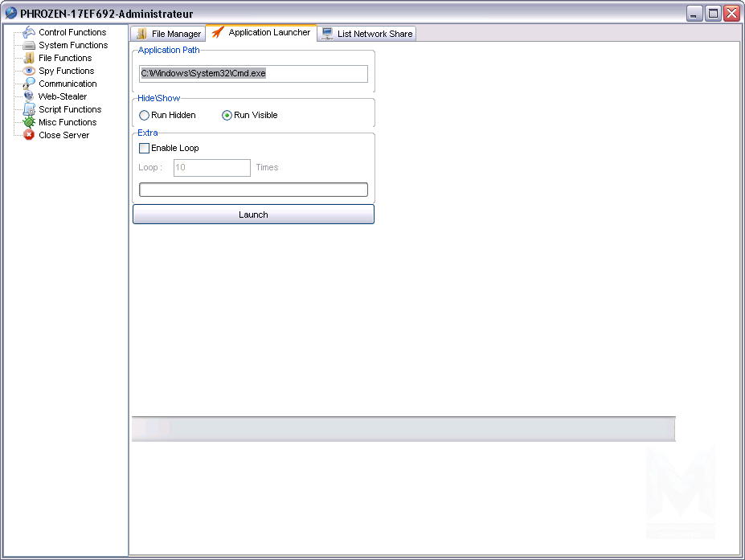This screenshot has width=745, height=560.
Task: Click the Communication icon in the tree
Action: (30, 84)
